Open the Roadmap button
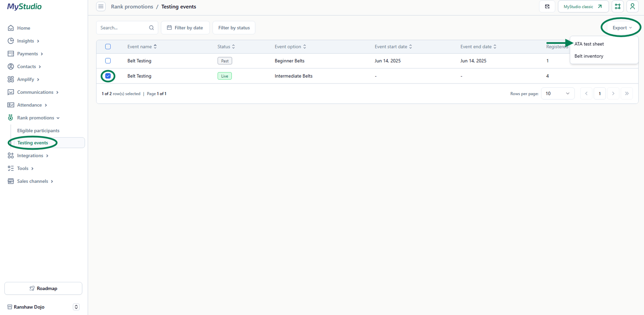This screenshot has height=315, width=644. point(43,288)
